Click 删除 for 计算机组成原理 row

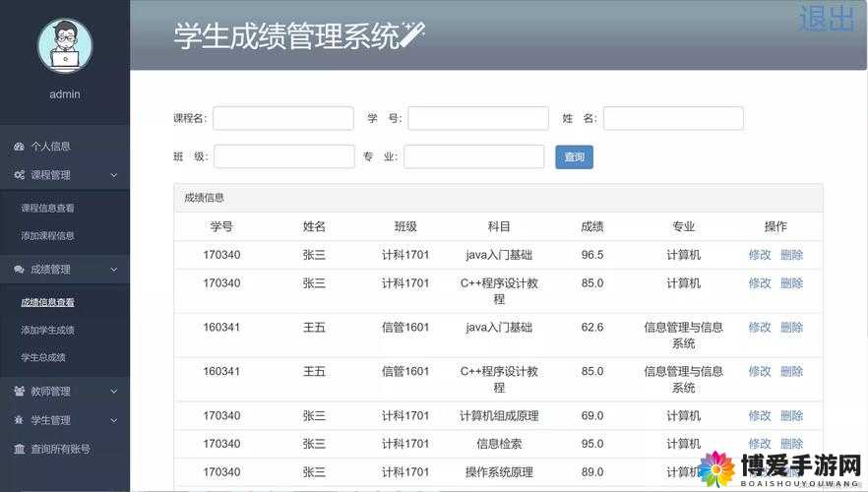(x=791, y=415)
